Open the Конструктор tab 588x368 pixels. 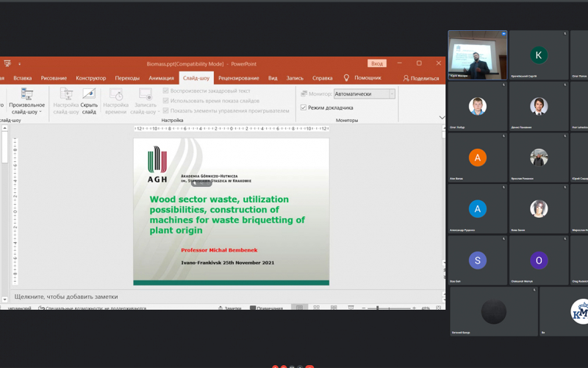[90, 78]
